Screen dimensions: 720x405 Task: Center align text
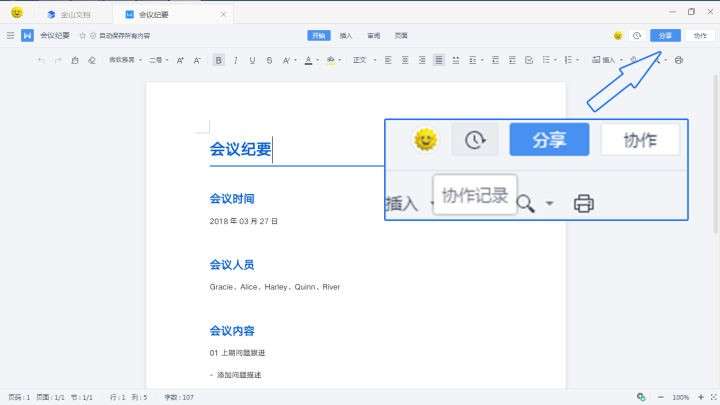click(405, 60)
